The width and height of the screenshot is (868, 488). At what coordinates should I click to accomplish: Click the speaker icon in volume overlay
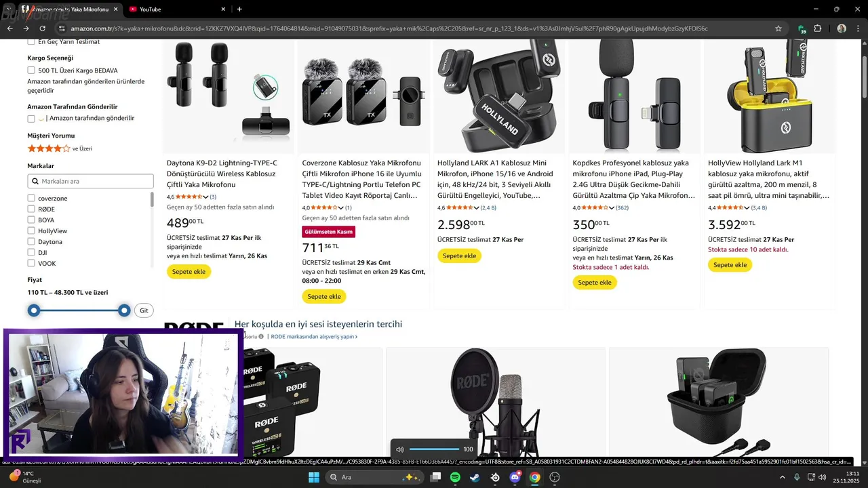pos(400,449)
